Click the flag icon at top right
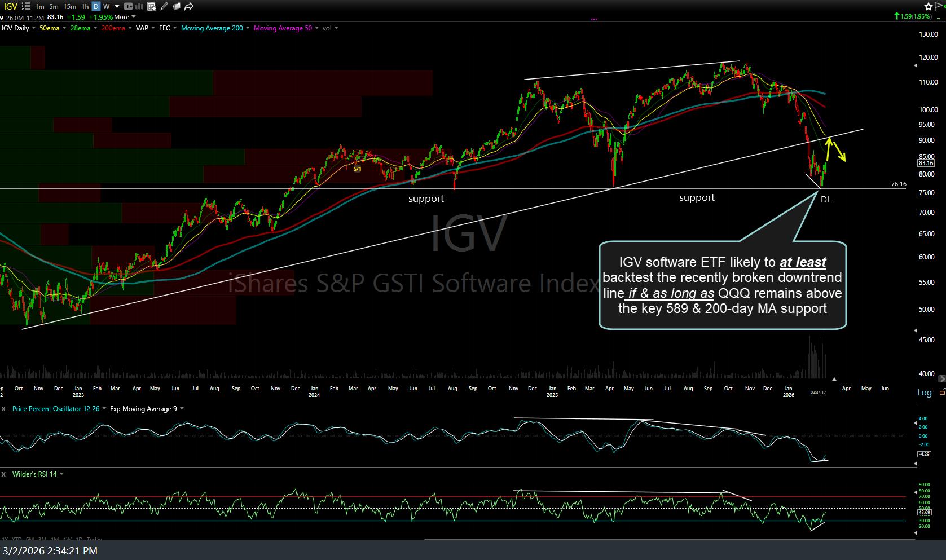The image size is (946, 560). click(x=939, y=6)
